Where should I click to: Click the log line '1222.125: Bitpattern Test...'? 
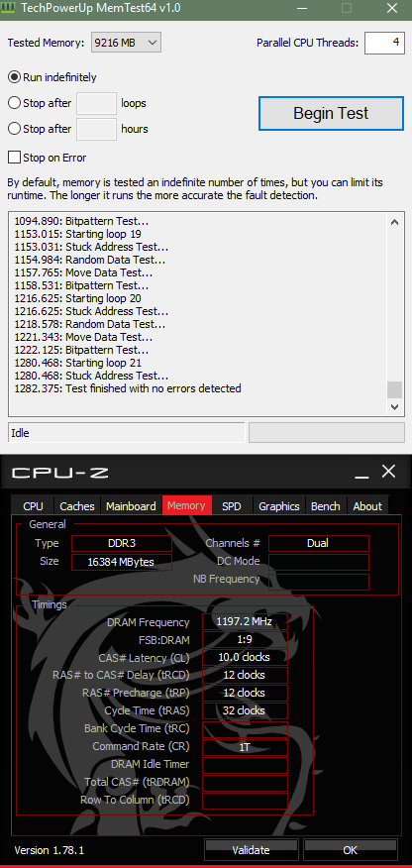[82, 350]
